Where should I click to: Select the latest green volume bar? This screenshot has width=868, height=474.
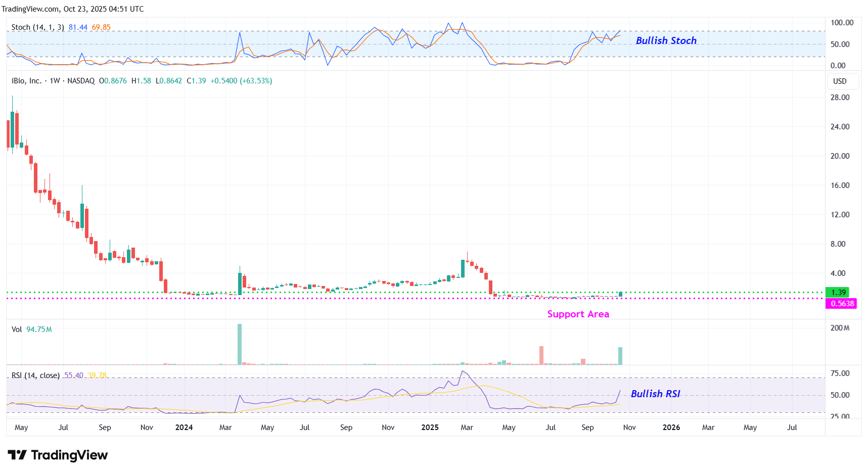(620, 356)
